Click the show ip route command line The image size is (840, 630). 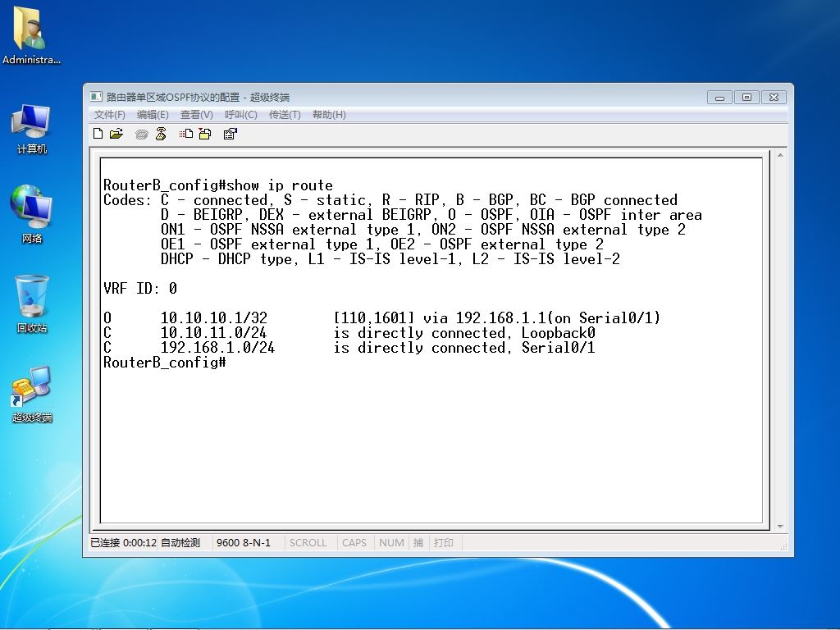coord(218,185)
